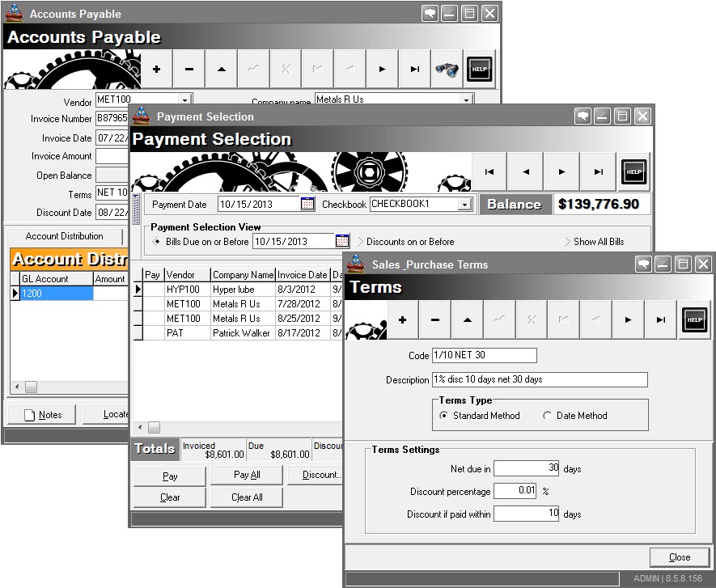This screenshot has height=588, width=716.
Task: Open the vendor lookup using the binoculars icon
Action: click(446, 69)
